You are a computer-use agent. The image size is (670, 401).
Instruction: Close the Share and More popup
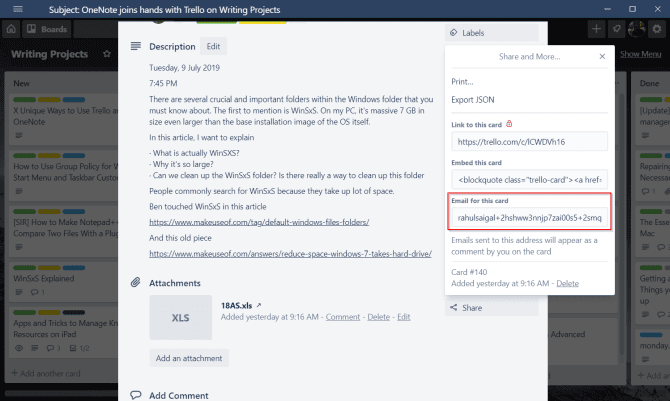pyautogui.click(x=602, y=56)
